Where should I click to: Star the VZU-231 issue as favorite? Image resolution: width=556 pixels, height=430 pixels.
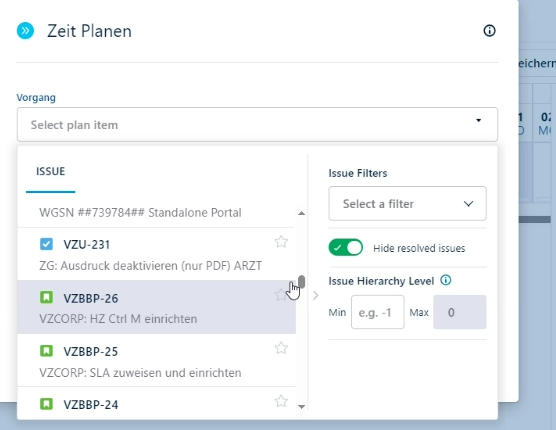[281, 242]
